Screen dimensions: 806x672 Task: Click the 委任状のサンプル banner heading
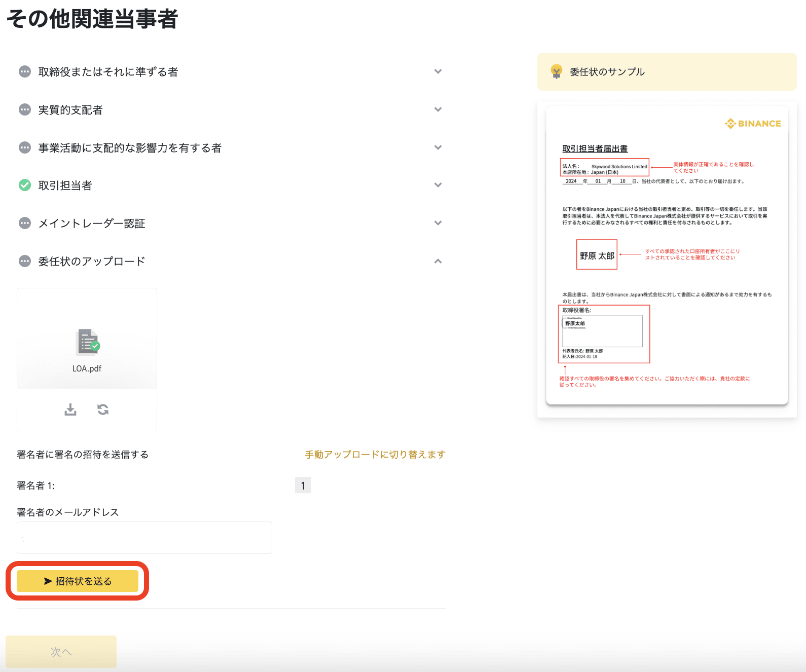(607, 72)
